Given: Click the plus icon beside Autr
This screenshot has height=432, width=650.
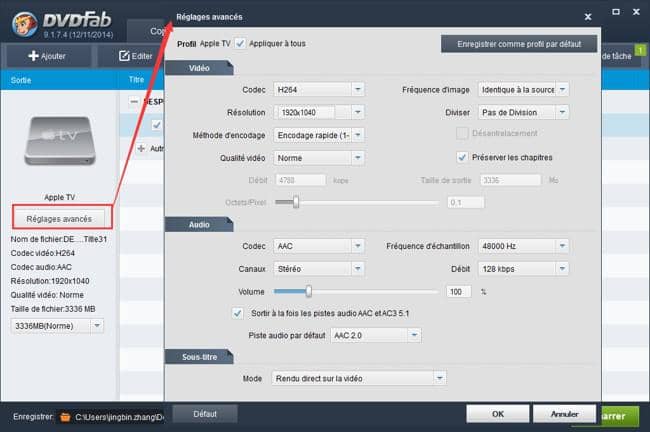Looking at the screenshot, I should point(141,148).
